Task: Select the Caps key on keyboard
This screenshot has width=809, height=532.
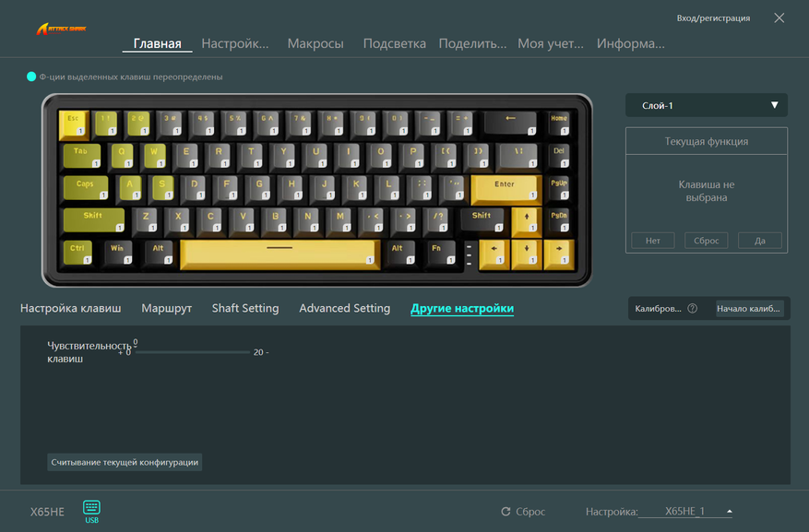Action: [86, 188]
